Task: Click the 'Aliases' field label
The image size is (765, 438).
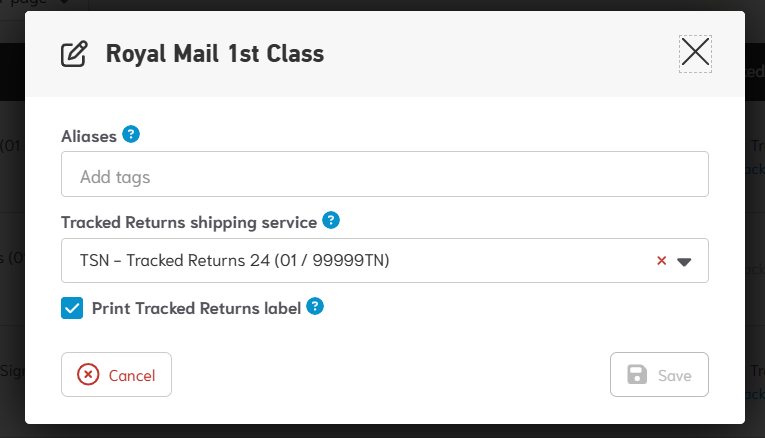Action: [x=89, y=135]
